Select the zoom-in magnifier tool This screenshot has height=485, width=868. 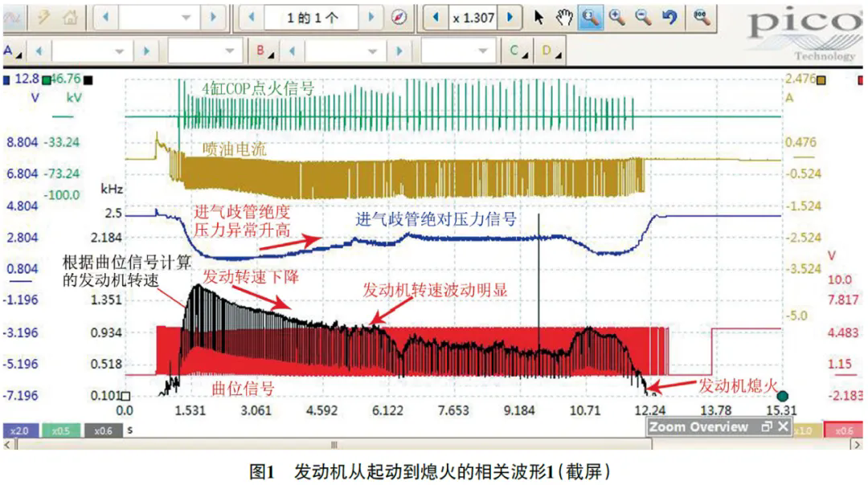(616, 18)
